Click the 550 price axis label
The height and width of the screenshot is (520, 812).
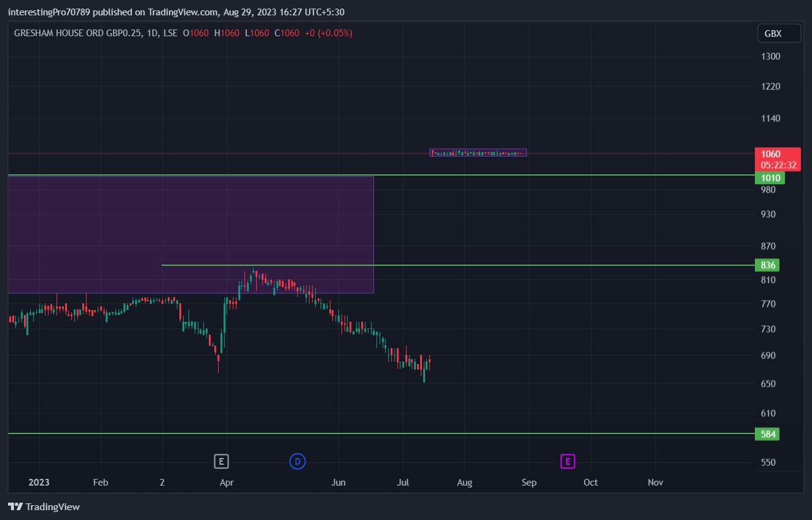768,462
